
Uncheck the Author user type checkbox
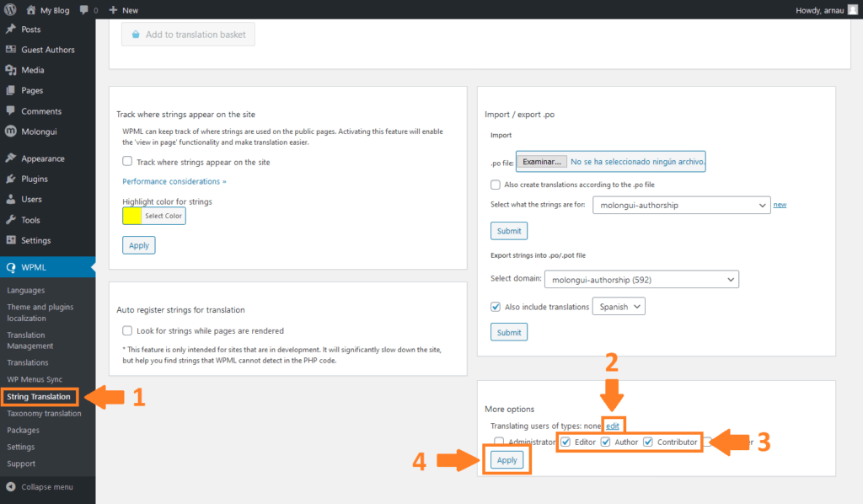click(605, 442)
